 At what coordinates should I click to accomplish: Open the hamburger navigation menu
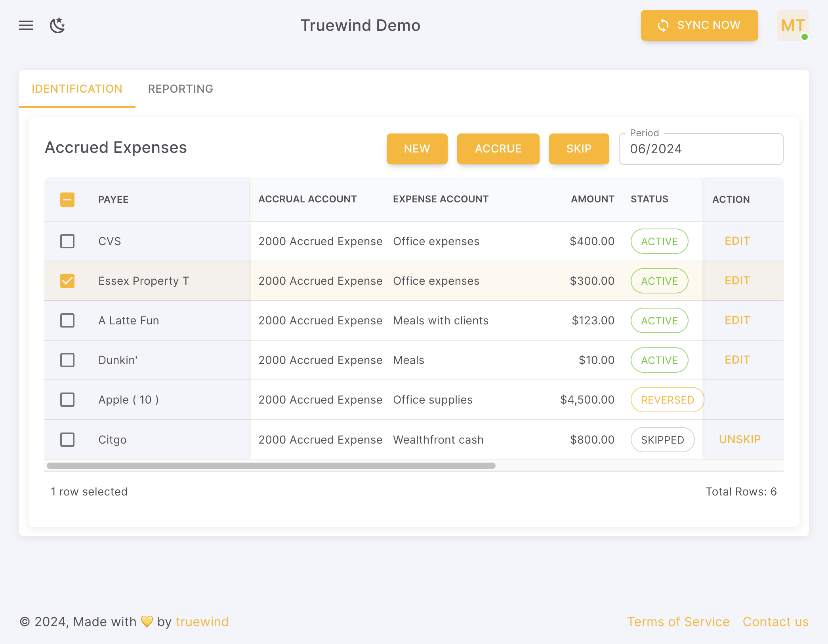tap(26, 25)
